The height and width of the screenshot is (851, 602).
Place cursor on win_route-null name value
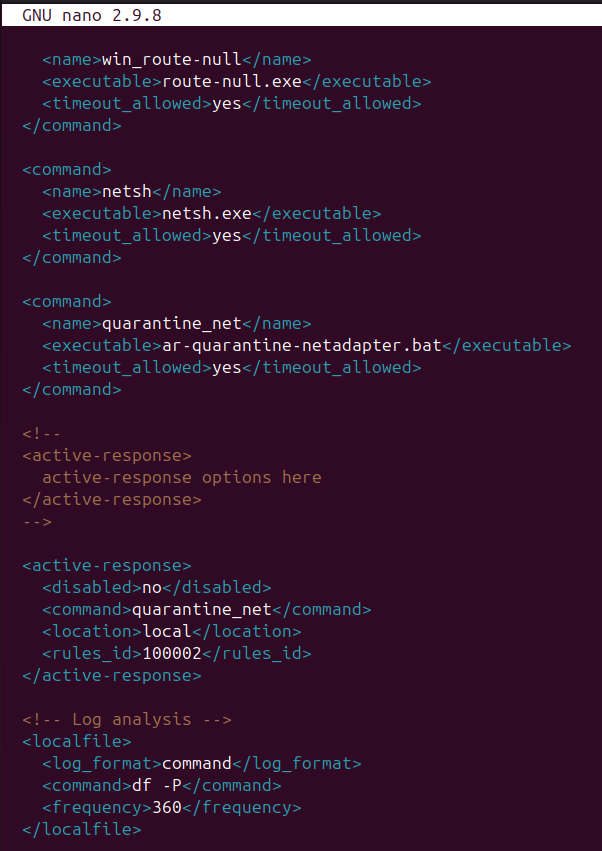[171, 59]
